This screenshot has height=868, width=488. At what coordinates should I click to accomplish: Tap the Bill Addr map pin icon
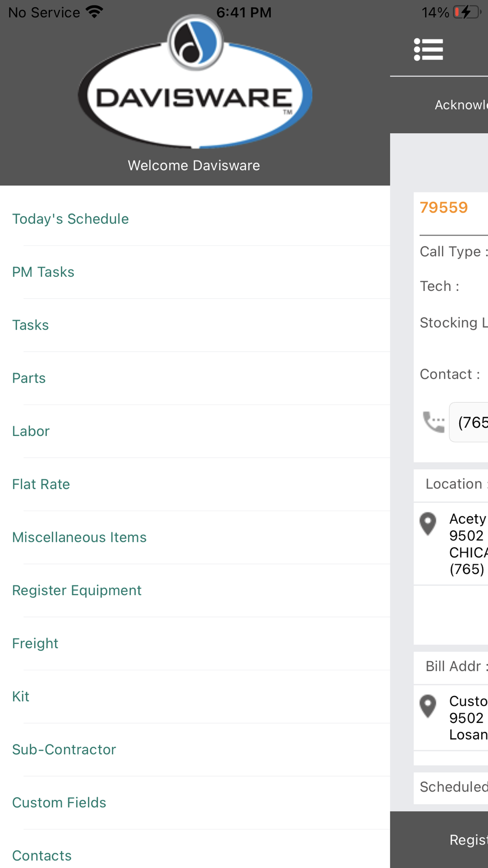pyautogui.click(x=428, y=706)
